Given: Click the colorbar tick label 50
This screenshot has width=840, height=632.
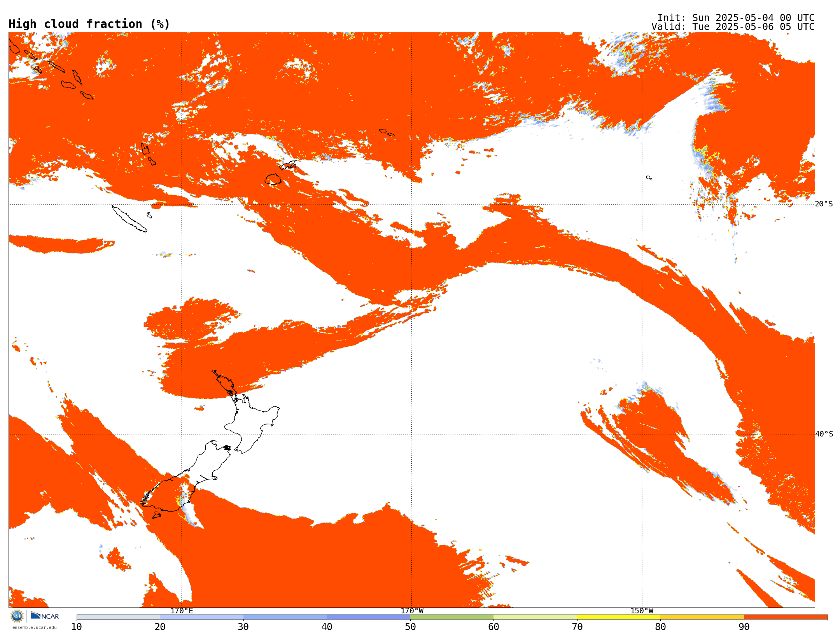Looking at the screenshot, I should [x=410, y=627].
